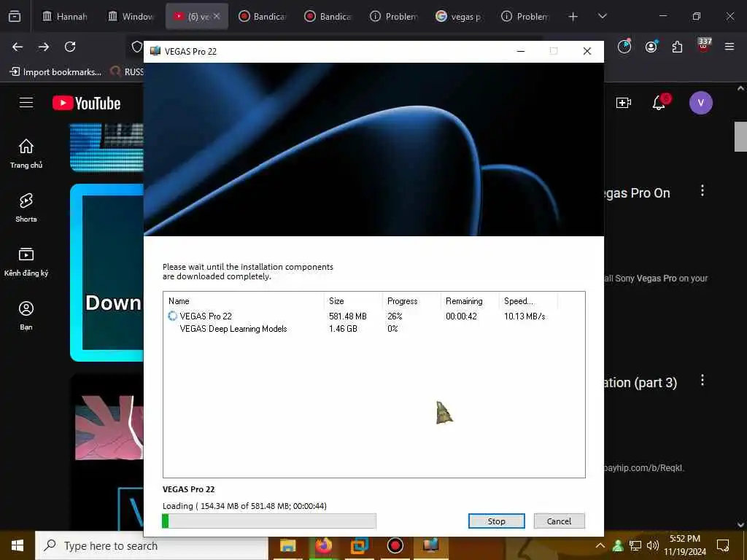Click the circular timer extension icon
The width and height of the screenshot is (747, 560).
624,46
